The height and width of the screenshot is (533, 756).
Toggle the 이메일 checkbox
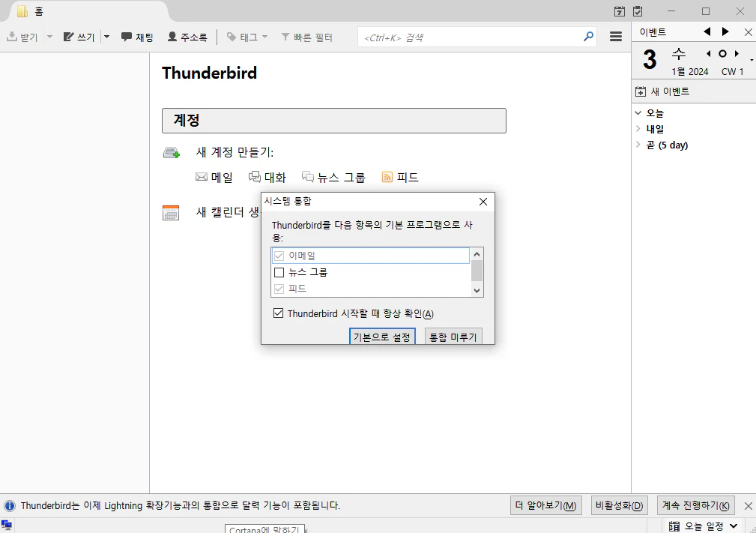(279, 256)
